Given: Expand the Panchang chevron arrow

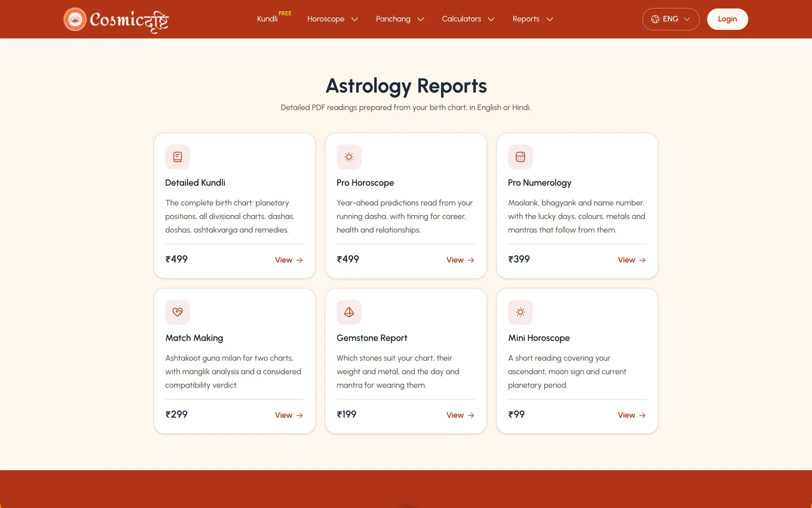Looking at the screenshot, I should pyautogui.click(x=421, y=19).
